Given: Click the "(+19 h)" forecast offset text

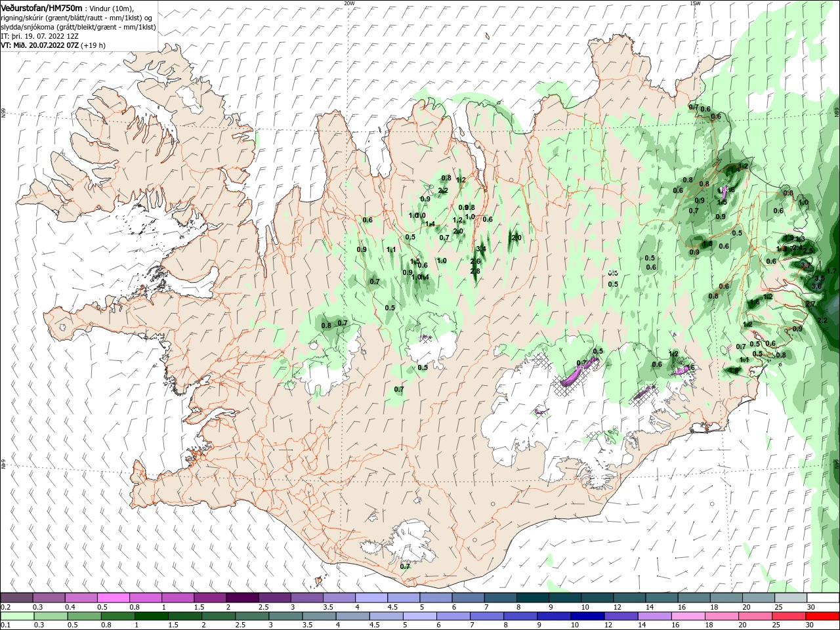Looking at the screenshot, I should [x=93, y=45].
